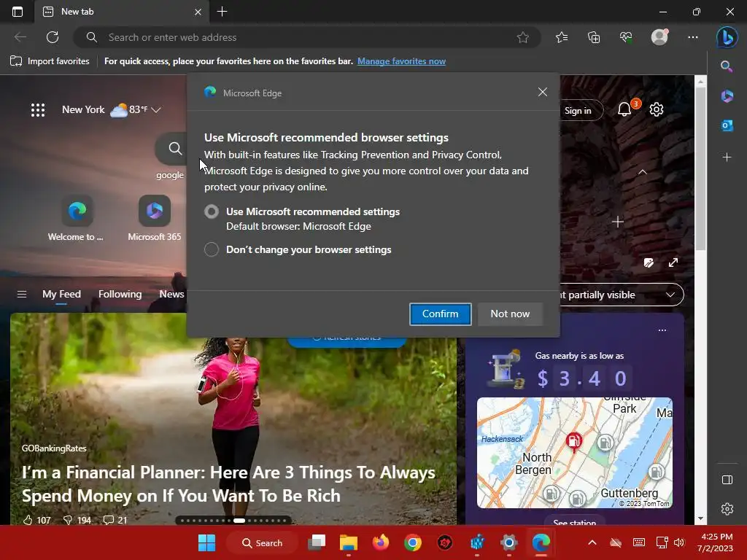This screenshot has height=560, width=747.
Task: Open the Favorites list icon
Action: (562, 37)
